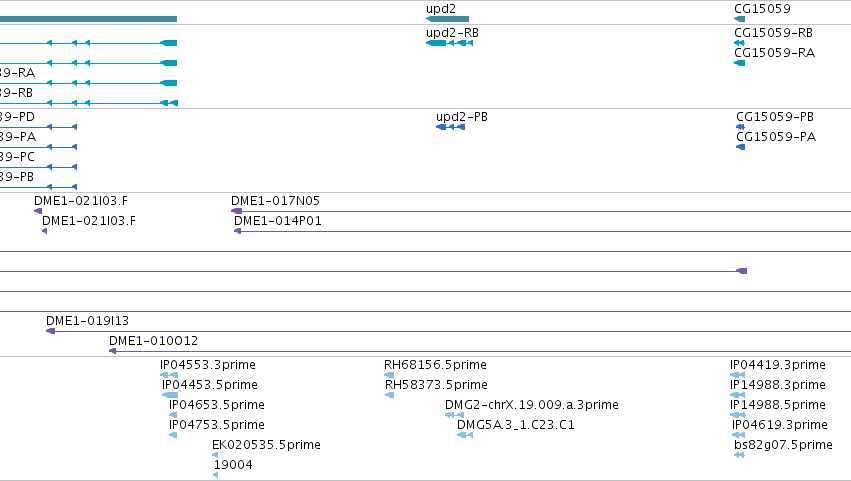Select the upd2-PB protein feature
The width and height of the screenshot is (851, 481).
450,127
